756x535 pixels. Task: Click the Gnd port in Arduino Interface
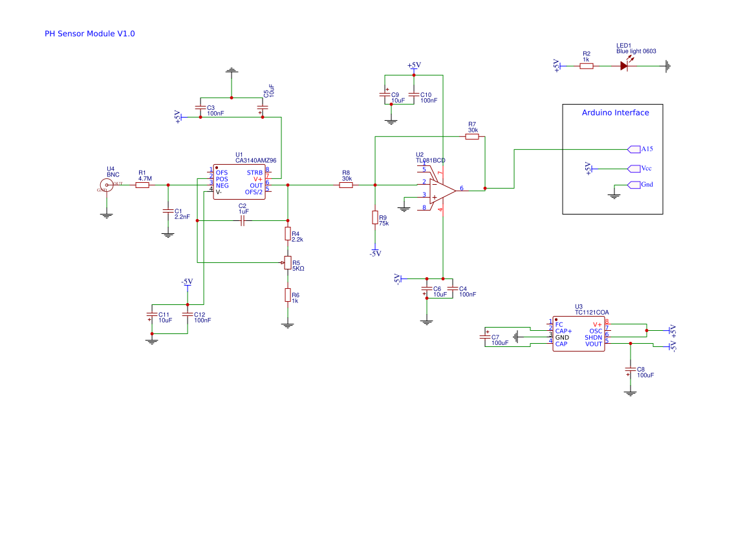click(x=635, y=184)
